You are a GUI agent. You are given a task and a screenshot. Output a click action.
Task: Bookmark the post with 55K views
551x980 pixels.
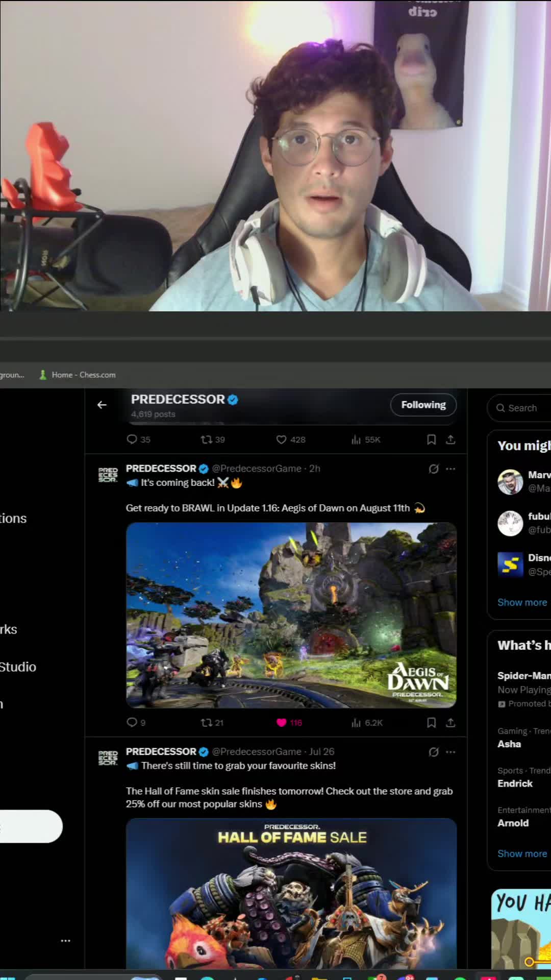click(x=431, y=439)
